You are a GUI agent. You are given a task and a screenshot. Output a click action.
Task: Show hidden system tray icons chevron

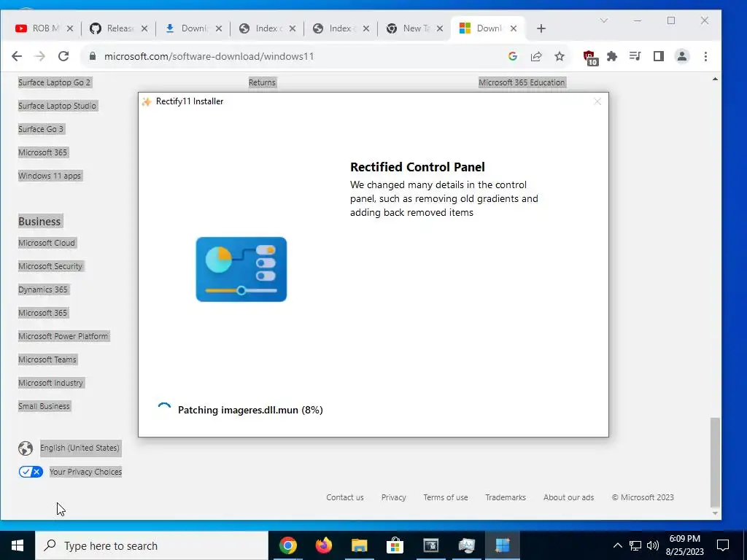pyautogui.click(x=617, y=545)
